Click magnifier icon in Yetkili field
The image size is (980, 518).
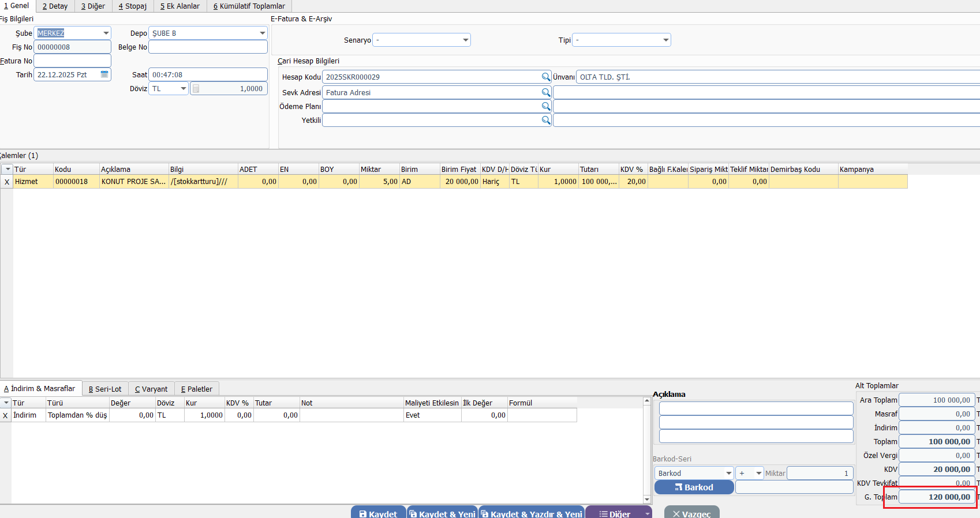click(x=545, y=120)
